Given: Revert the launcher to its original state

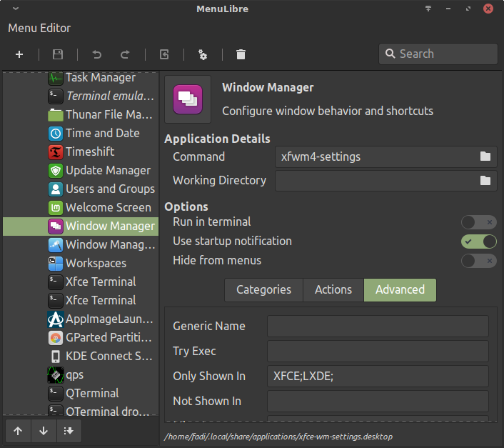Looking at the screenshot, I should pyautogui.click(x=164, y=54).
